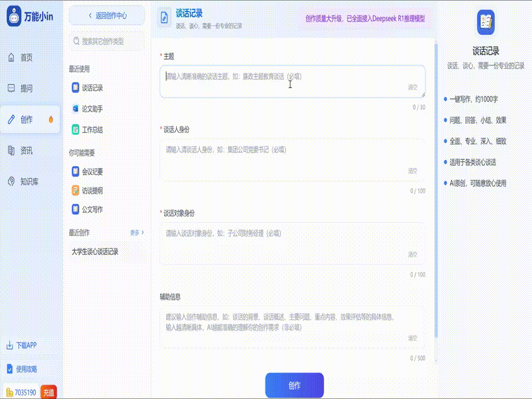Click the 充值 recharge button

coord(49,392)
